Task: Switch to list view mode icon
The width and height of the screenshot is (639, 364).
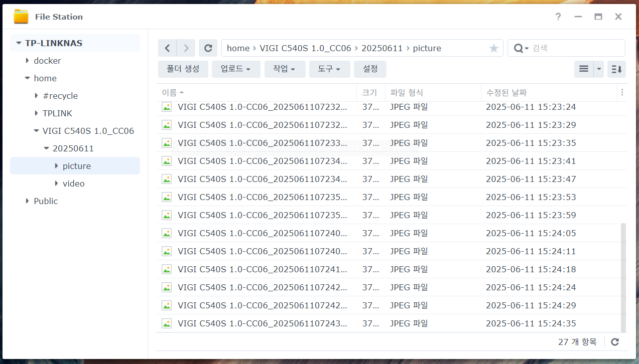Action: (x=584, y=69)
